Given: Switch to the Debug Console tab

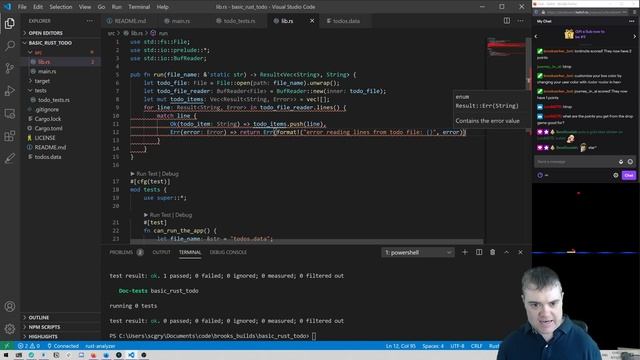Looking at the screenshot, I should click(x=228, y=252).
